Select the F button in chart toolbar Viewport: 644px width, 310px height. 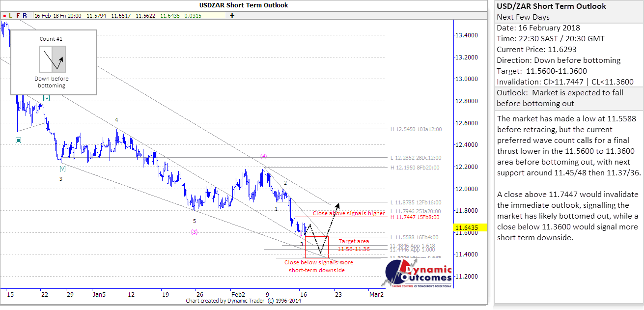point(18,16)
